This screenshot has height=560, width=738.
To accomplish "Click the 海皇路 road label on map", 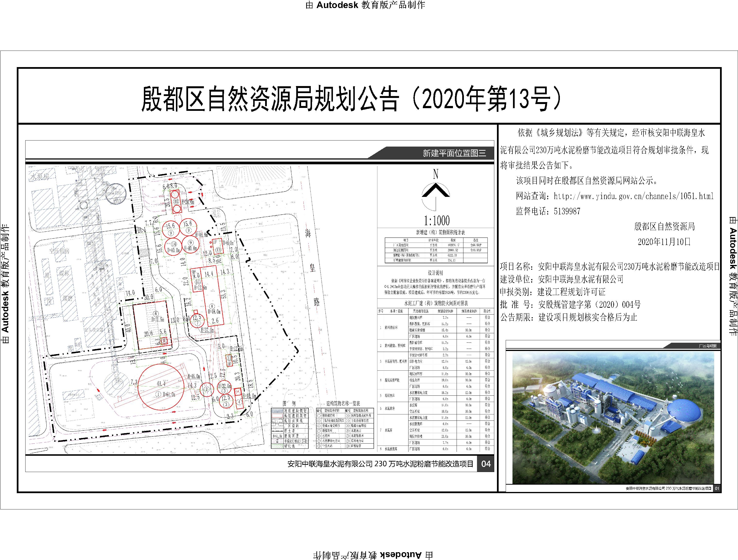I will pos(312,267).
